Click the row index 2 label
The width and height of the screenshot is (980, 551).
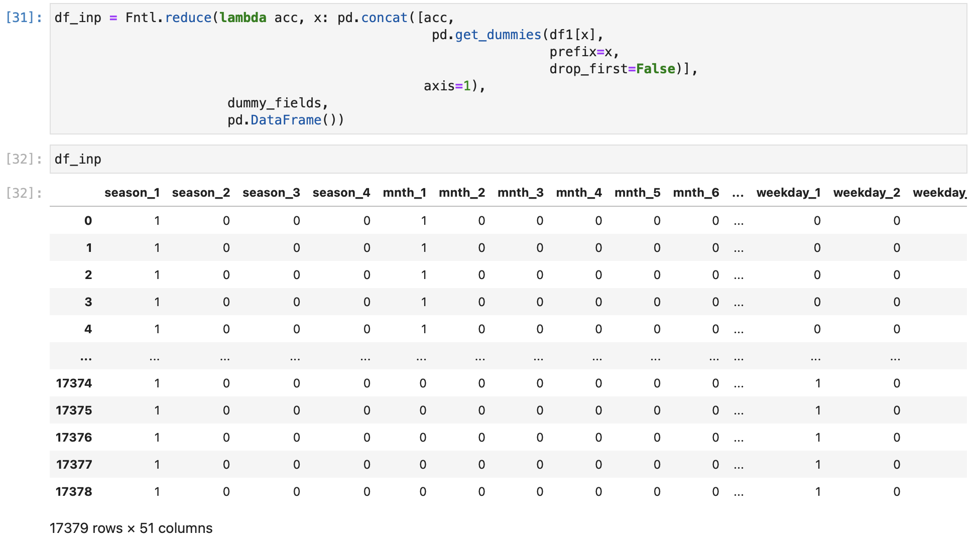pyautogui.click(x=88, y=275)
